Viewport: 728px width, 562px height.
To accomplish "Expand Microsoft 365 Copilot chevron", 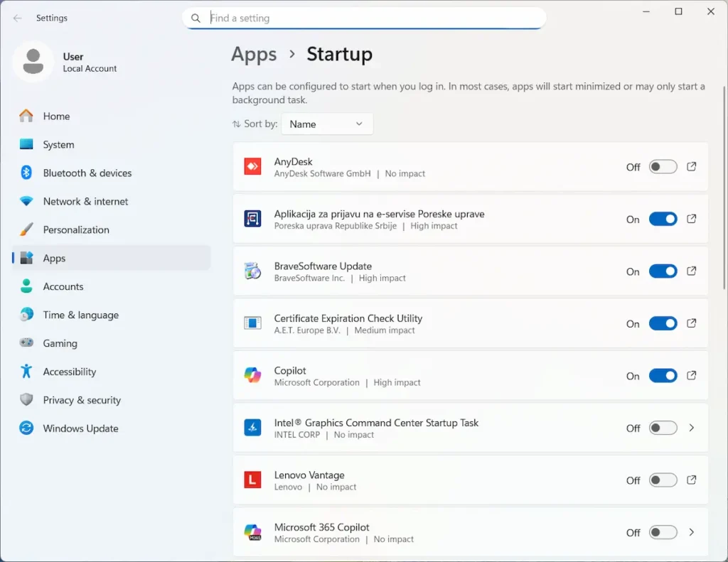I will point(691,532).
